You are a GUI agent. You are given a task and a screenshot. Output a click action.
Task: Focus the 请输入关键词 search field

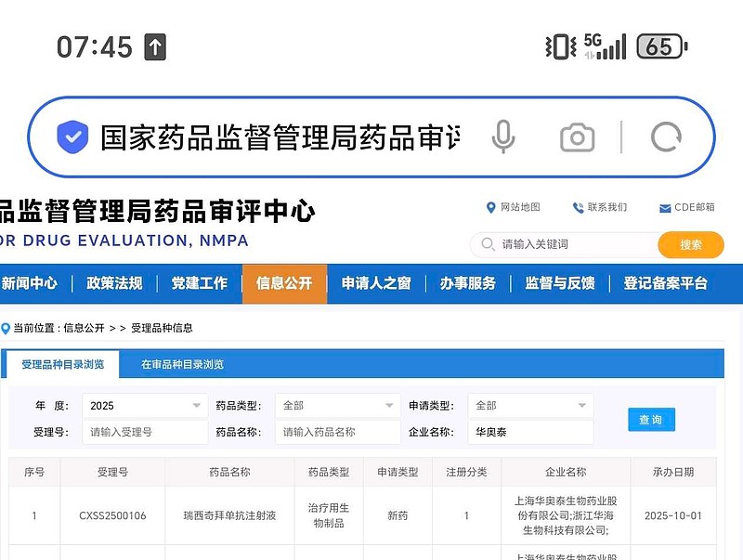564,244
